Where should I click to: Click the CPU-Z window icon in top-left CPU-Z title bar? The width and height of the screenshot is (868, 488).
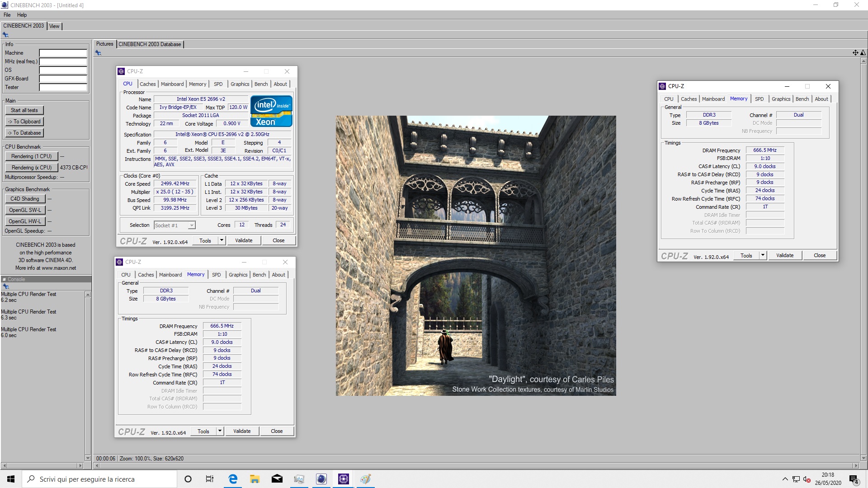click(121, 71)
